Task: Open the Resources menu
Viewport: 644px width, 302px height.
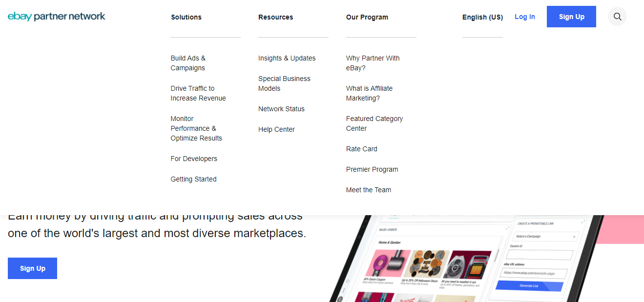Action: tap(276, 17)
